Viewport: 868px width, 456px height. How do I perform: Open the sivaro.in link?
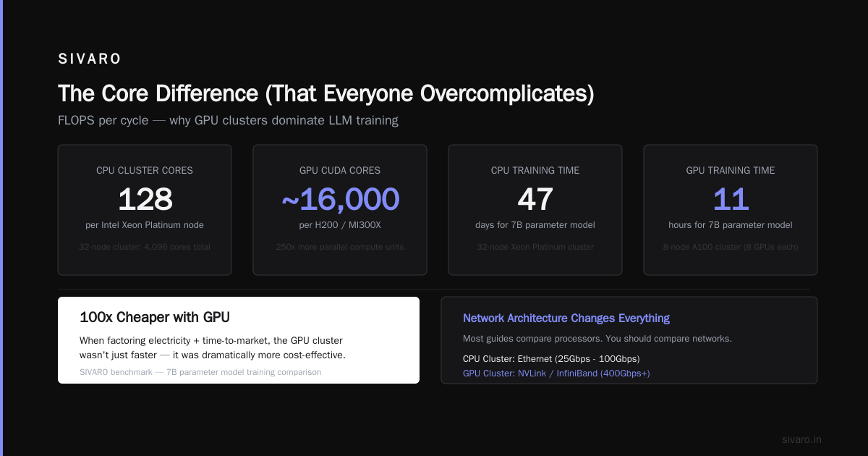801,439
